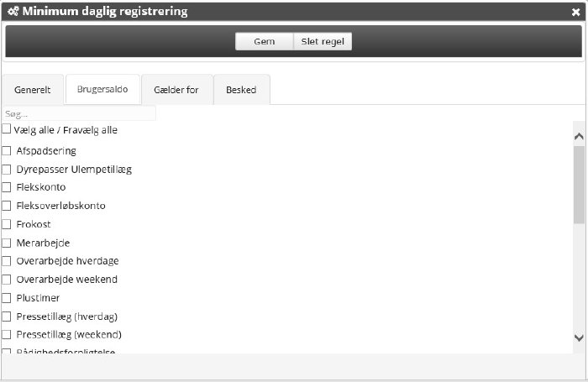Go to the Besked tab

241,90
